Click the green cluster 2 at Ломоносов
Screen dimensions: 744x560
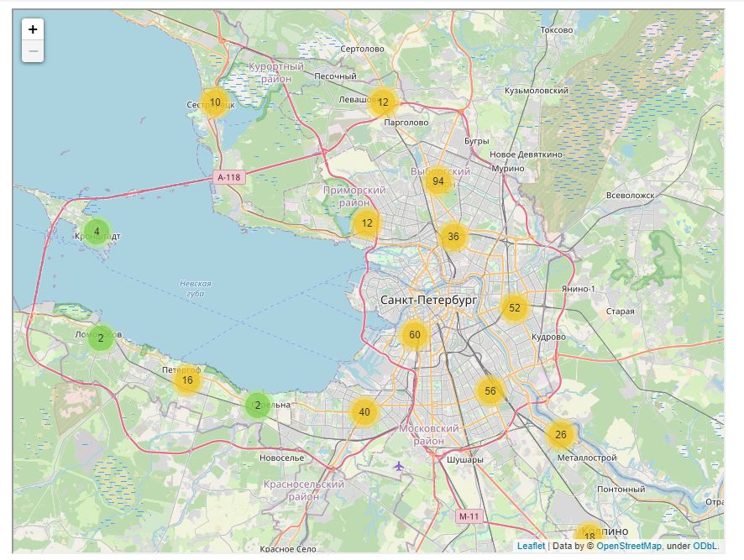coord(101,338)
